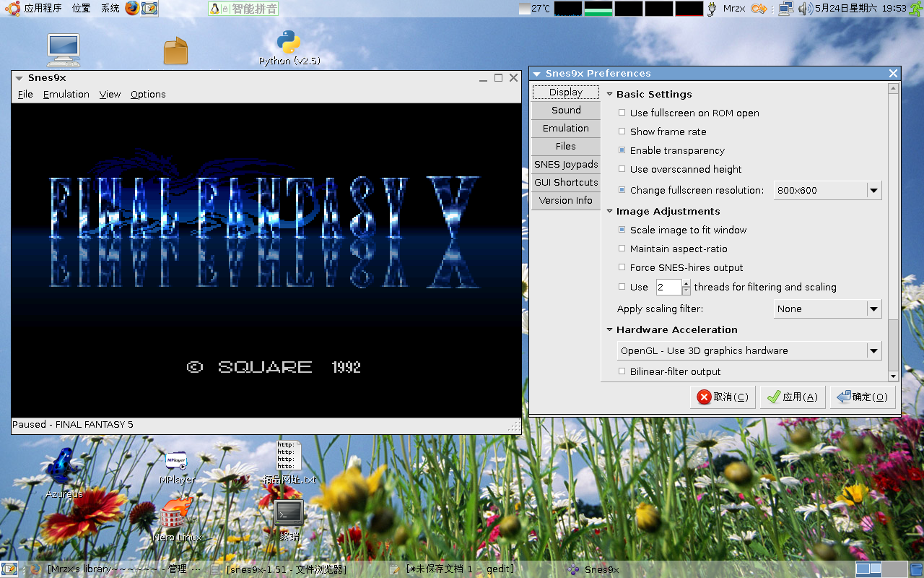Open the Options menu in Snes9x
Image resolution: width=924 pixels, height=578 pixels.
(148, 94)
